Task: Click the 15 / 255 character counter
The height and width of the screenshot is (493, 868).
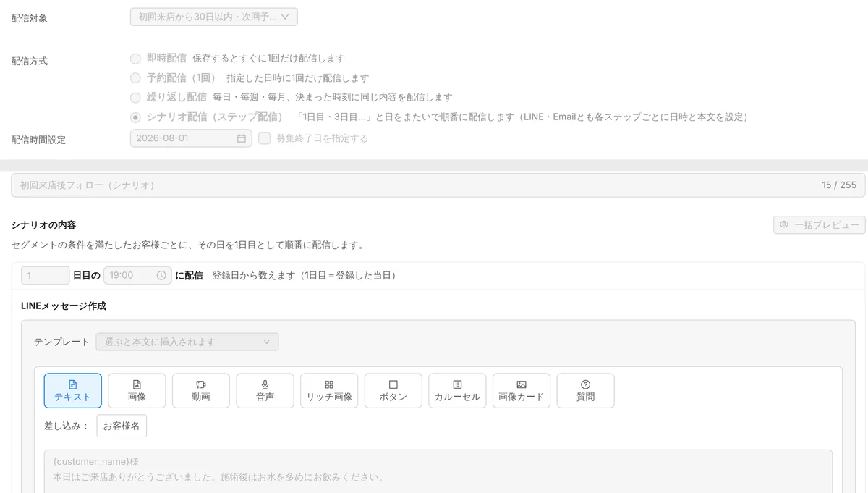Action: coord(839,185)
